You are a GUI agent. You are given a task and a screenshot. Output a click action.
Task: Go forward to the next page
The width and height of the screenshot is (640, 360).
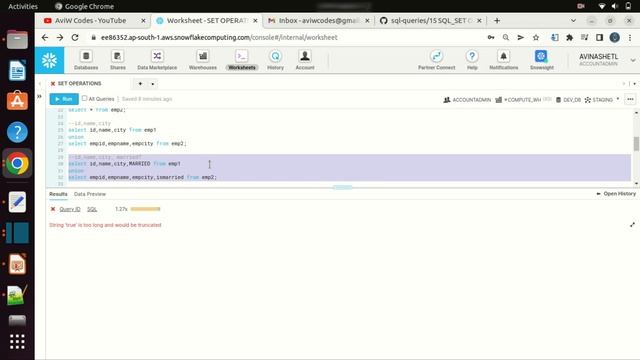click(x=60, y=38)
